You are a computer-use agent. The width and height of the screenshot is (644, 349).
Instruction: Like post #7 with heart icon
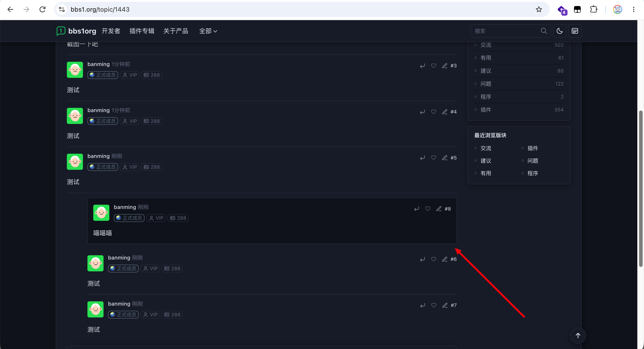point(434,305)
